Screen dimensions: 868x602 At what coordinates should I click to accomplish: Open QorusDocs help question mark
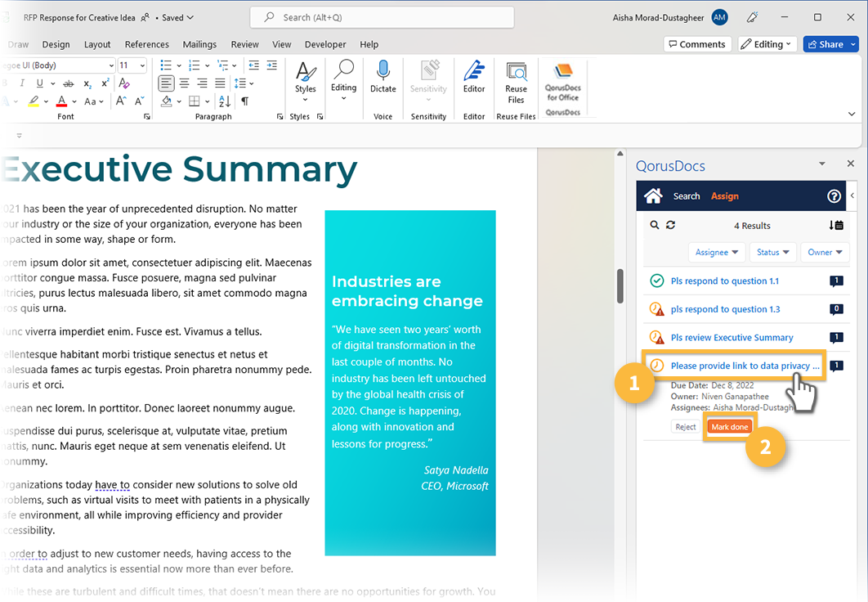pyautogui.click(x=834, y=196)
